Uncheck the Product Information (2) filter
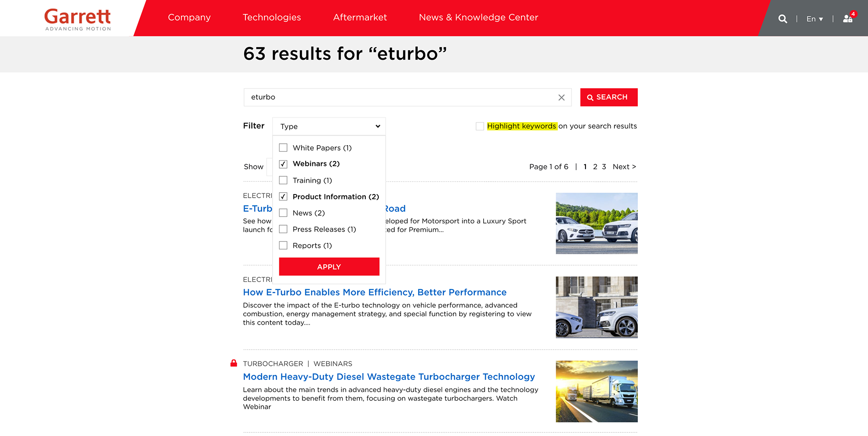This screenshot has width=868, height=436. [283, 197]
